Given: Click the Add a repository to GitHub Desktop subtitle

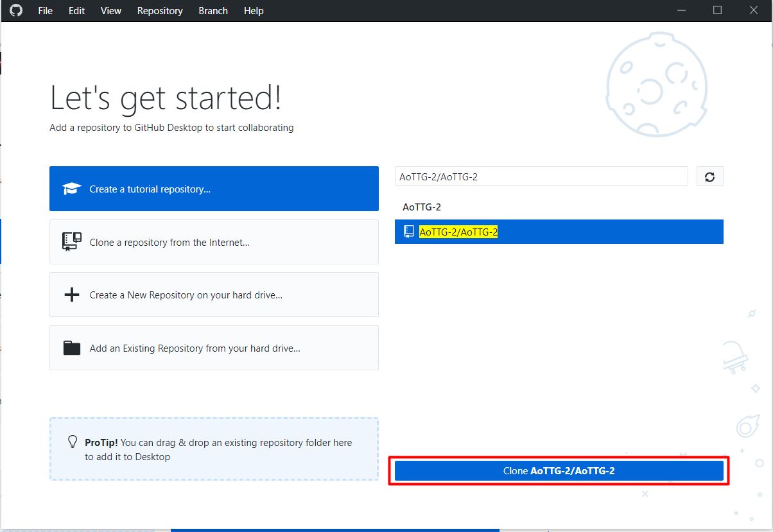Looking at the screenshot, I should 171,128.
